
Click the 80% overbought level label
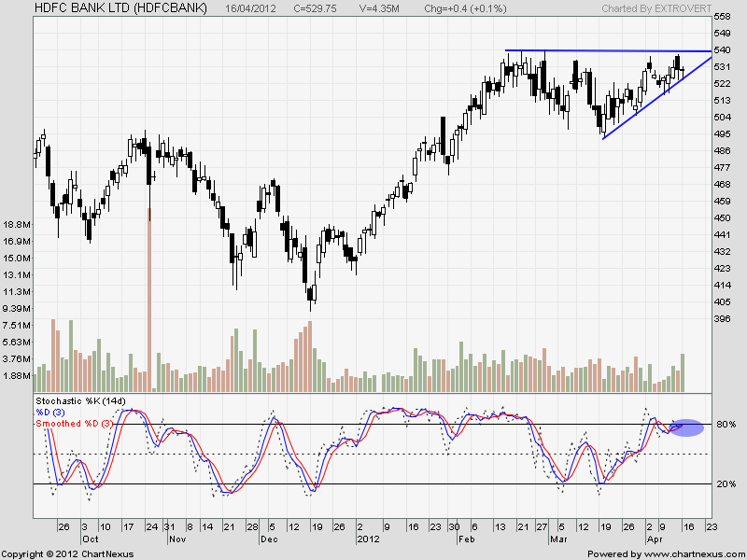pos(725,426)
